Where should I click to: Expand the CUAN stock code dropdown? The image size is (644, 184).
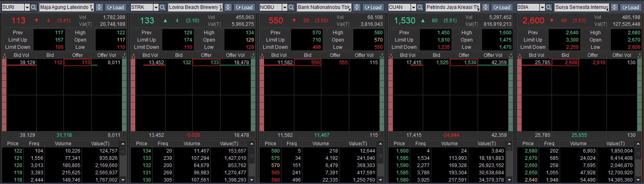click(x=413, y=7)
